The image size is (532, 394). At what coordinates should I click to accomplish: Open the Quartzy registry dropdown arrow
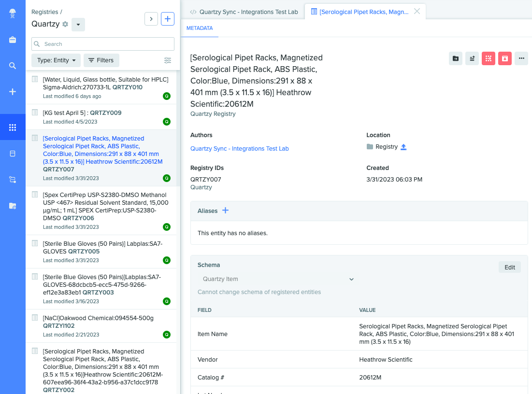[x=78, y=25]
